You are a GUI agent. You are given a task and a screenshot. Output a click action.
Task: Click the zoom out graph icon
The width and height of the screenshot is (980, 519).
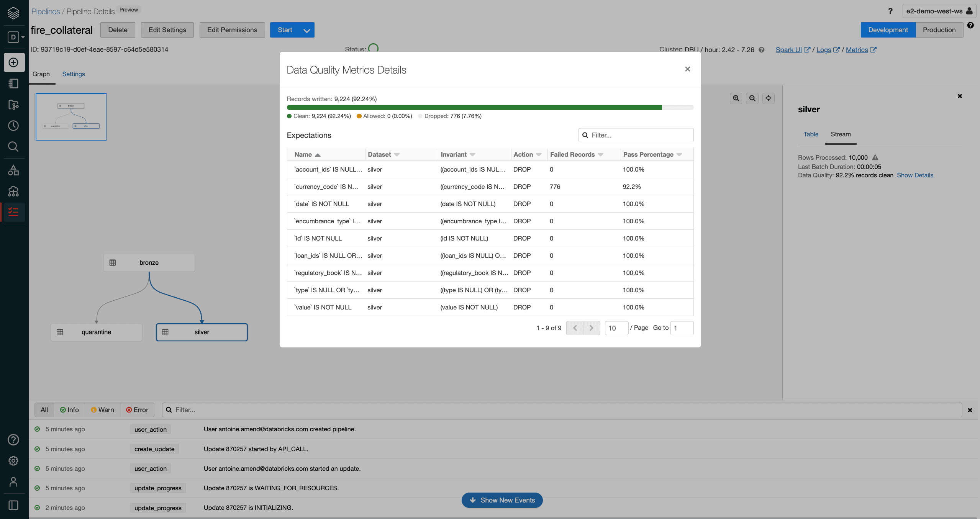click(752, 98)
